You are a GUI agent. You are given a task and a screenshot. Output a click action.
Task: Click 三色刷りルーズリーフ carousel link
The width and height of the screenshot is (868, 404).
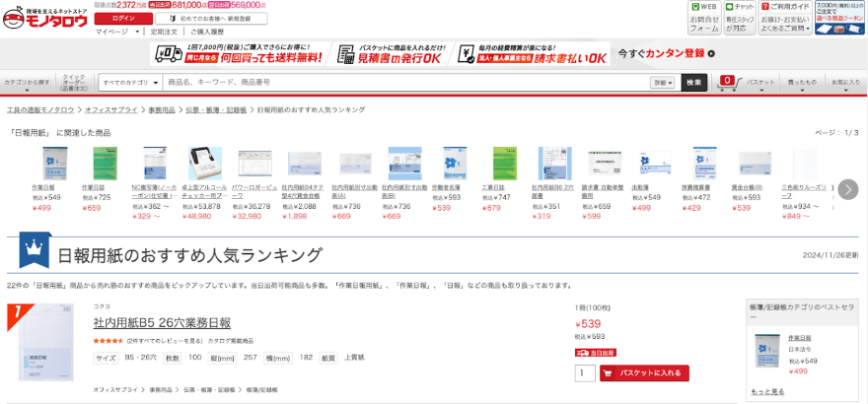click(x=803, y=191)
